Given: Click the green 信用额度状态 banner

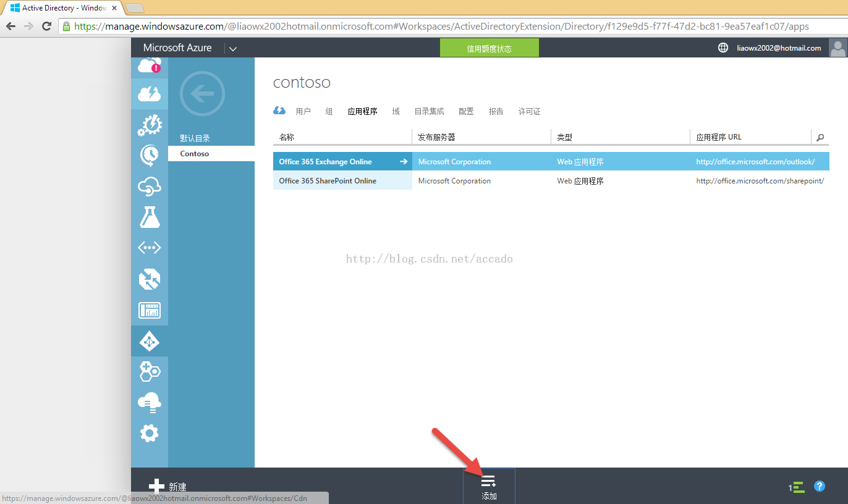Looking at the screenshot, I should (x=489, y=48).
